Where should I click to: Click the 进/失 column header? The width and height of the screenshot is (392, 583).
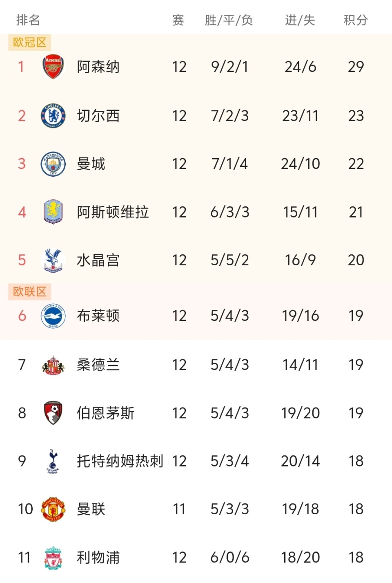(300, 20)
